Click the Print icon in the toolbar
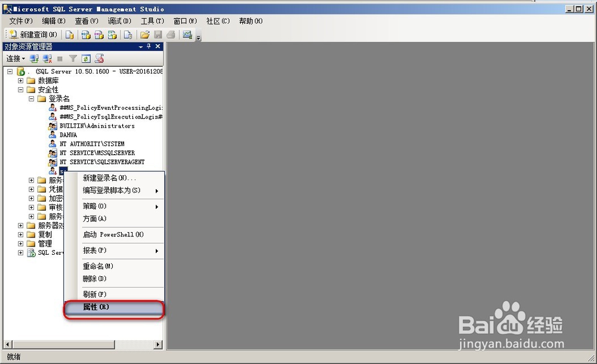 [x=171, y=35]
